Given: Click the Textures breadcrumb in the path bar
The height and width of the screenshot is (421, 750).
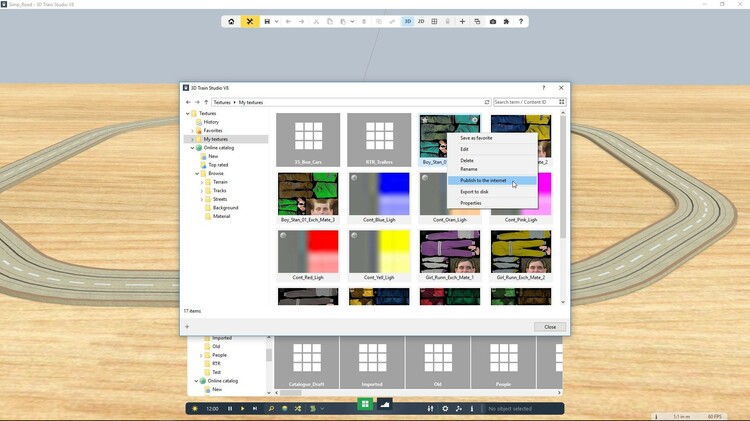Looking at the screenshot, I should pos(222,102).
